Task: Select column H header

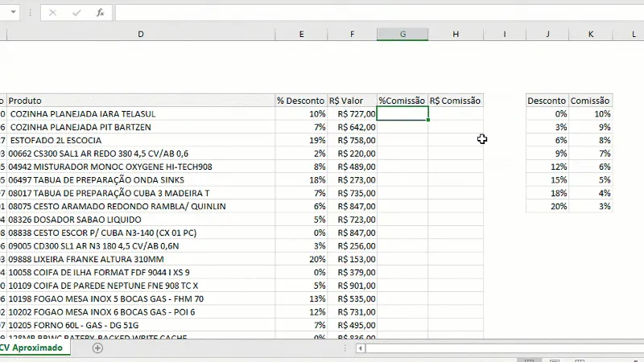Action: [456, 34]
